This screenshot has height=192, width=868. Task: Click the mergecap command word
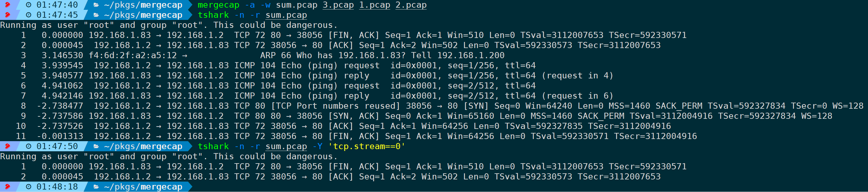tap(218, 5)
